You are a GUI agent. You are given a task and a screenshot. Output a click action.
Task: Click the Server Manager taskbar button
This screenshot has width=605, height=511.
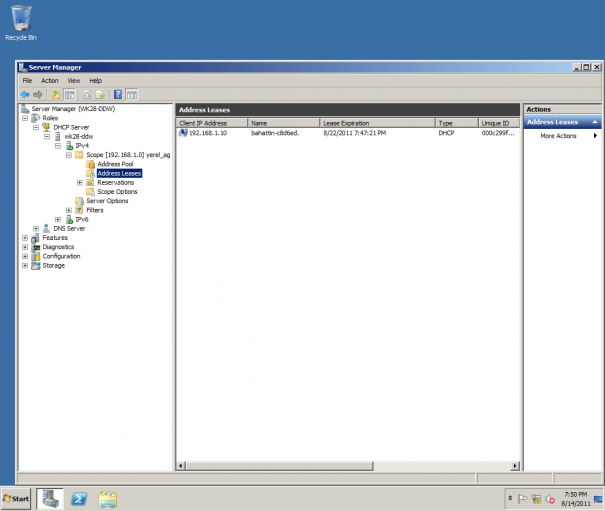(x=50, y=499)
